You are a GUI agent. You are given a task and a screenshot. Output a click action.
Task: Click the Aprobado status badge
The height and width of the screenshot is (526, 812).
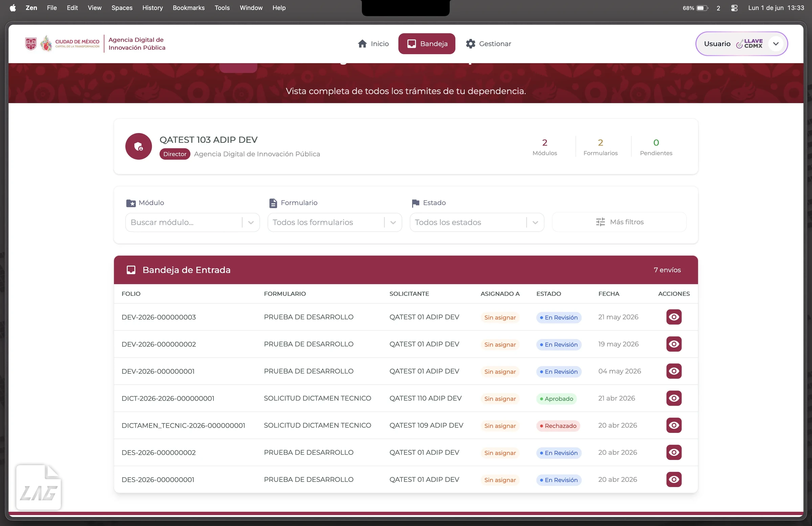[x=556, y=399]
